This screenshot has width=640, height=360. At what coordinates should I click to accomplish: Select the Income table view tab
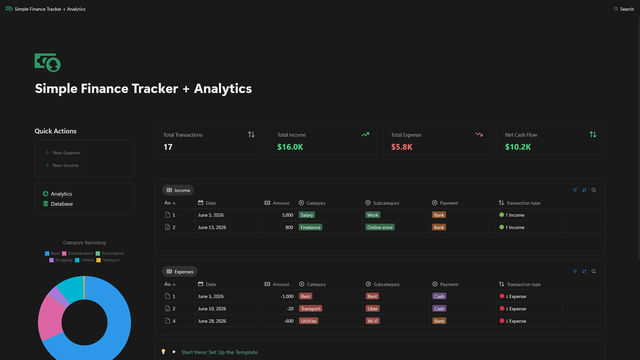pos(178,190)
